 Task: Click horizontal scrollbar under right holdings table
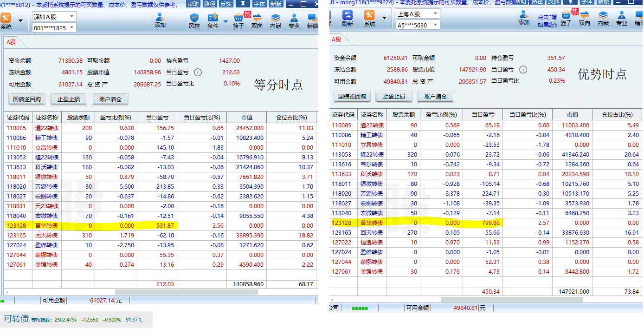pos(487,300)
